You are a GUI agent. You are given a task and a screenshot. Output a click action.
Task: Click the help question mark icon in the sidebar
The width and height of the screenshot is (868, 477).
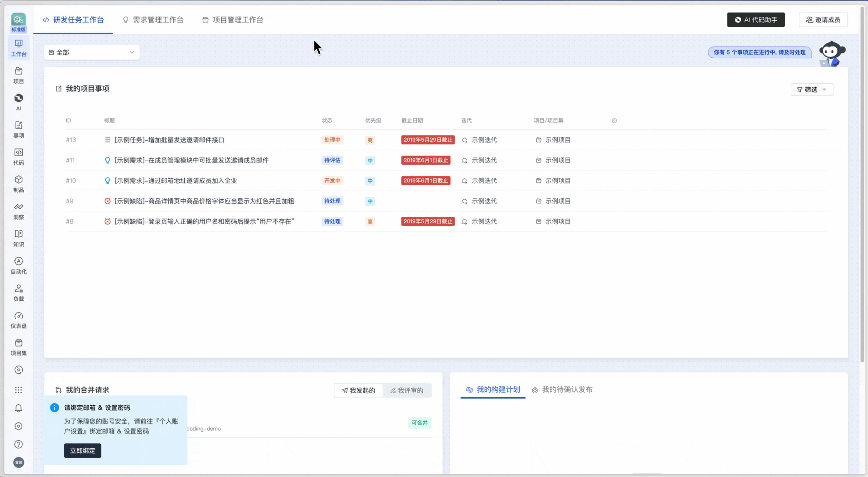[x=19, y=444]
